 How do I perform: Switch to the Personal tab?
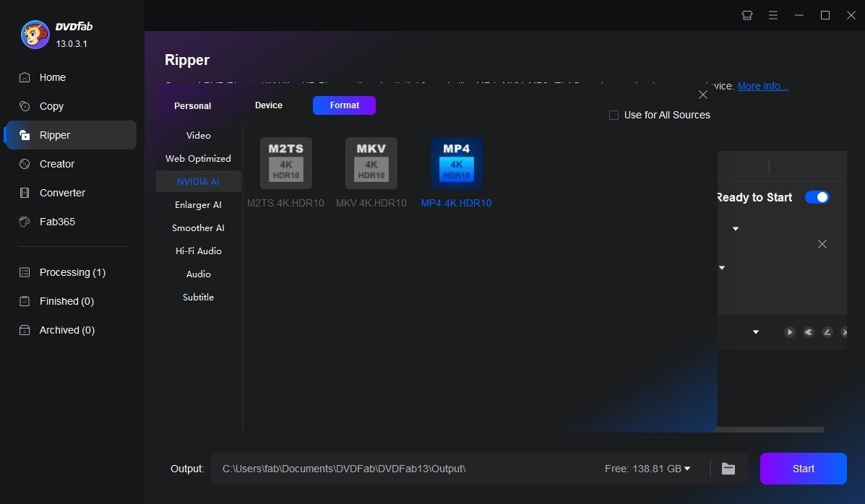[192, 106]
